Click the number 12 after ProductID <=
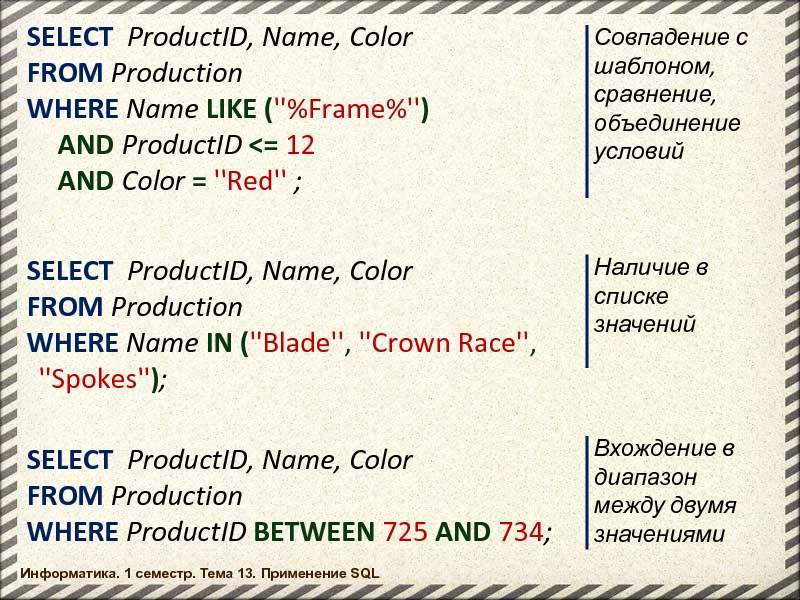800x600 pixels. (x=300, y=145)
